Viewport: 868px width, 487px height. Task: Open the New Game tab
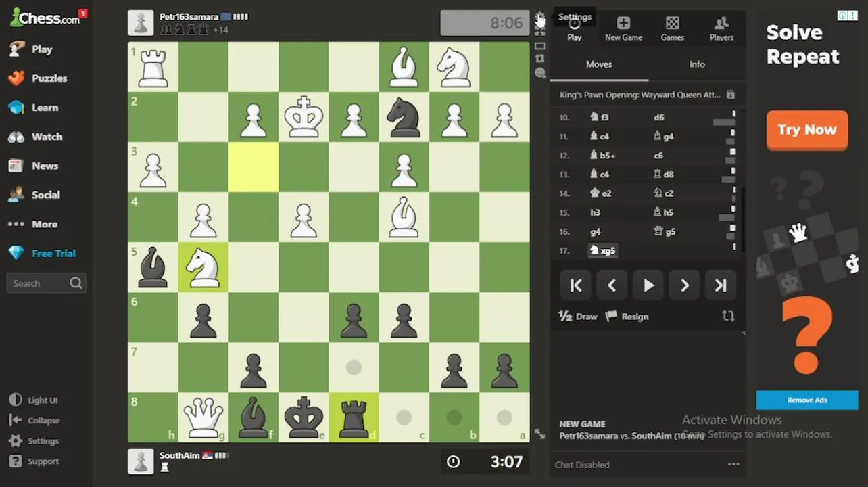coord(623,28)
